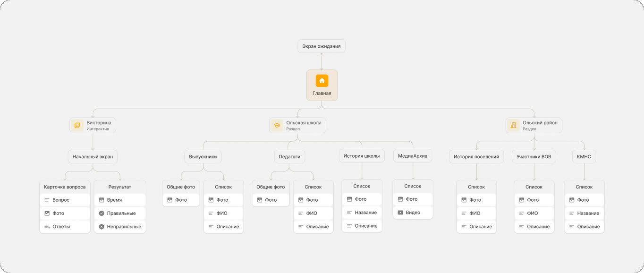The width and height of the screenshot is (644, 273).
Task: Click the Карточка вопроса card header
Action: [x=65, y=187]
